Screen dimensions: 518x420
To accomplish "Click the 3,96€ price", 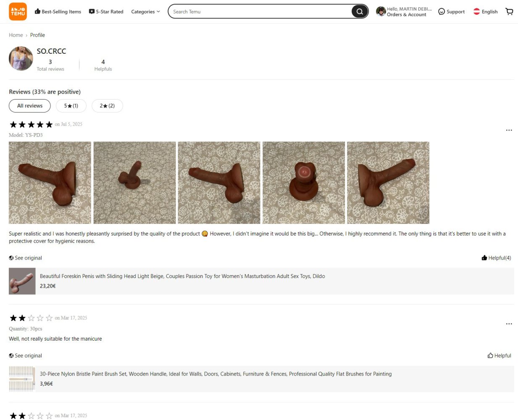I will [x=46, y=384].
